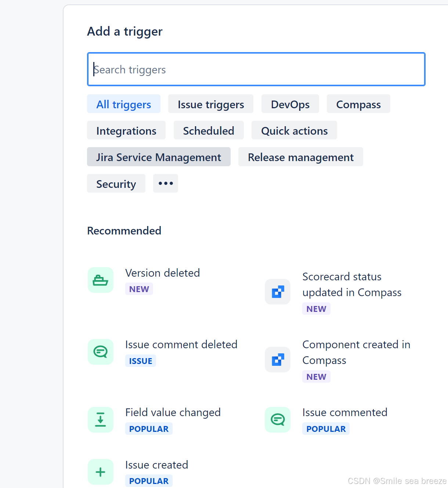
Task: Show Scheduled triggers
Action: pos(209,131)
